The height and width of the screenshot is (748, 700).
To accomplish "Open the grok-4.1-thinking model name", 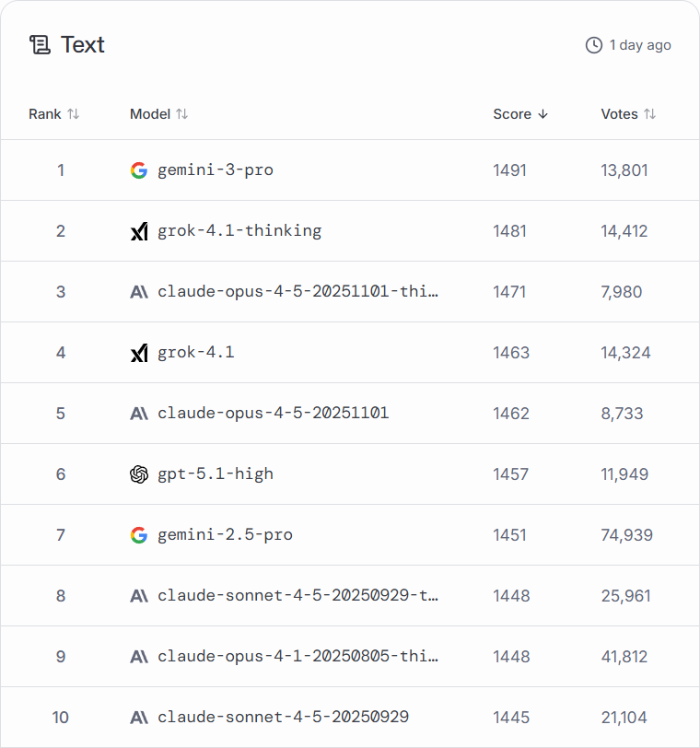I will pyautogui.click(x=239, y=231).
